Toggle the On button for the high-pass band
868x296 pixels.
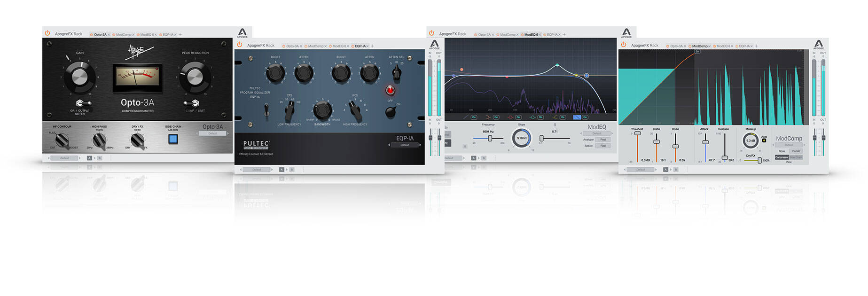pos(474,117)
